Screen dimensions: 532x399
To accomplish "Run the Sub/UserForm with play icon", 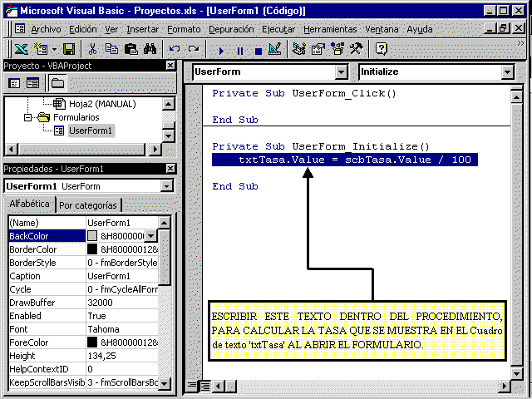I will pyautogui.click(x=221, y=51).
